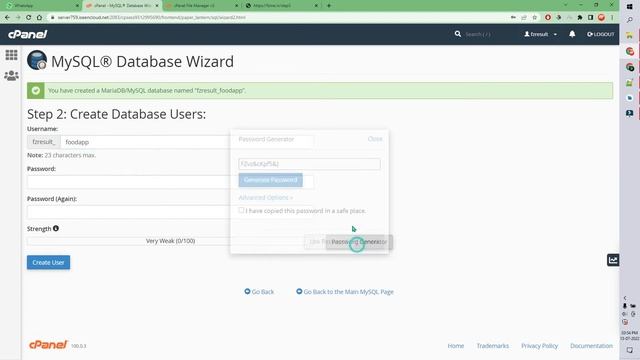Click the Generate Password button
640x360 pixels.
point(271,180)
